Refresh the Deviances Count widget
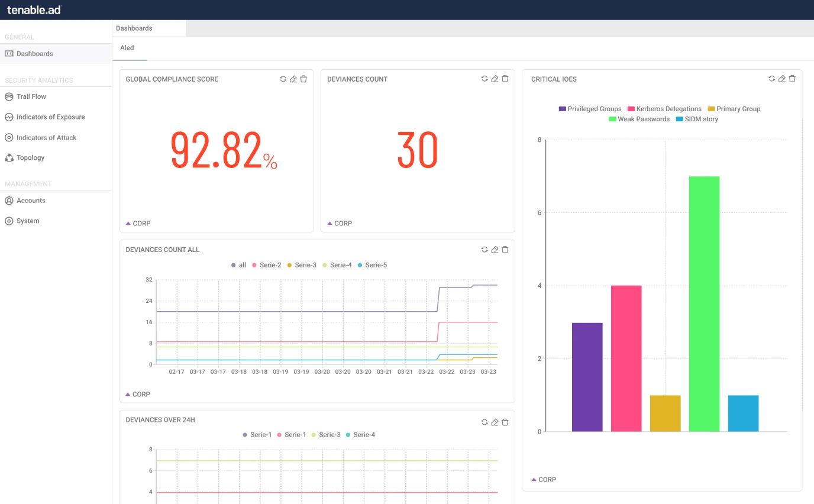This screenshot has height=504, width=814. click(x=484, y=79)
